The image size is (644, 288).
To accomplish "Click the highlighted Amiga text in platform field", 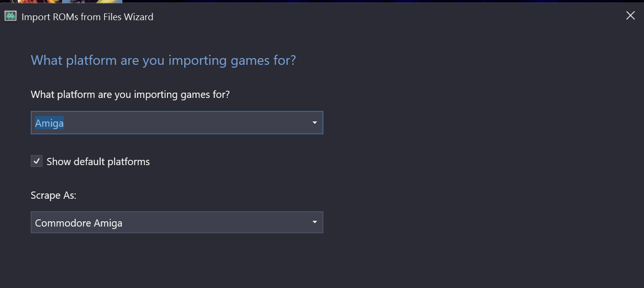I will click(49, 123).
